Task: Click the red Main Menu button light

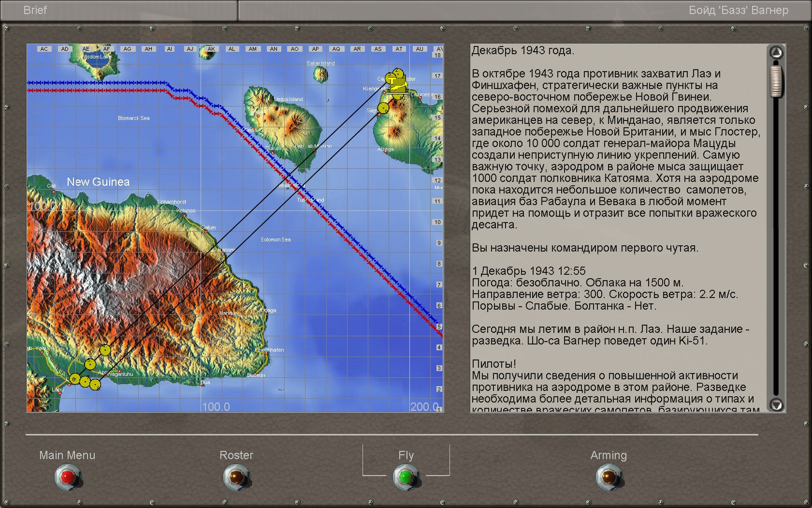Action: coord(68,477)
